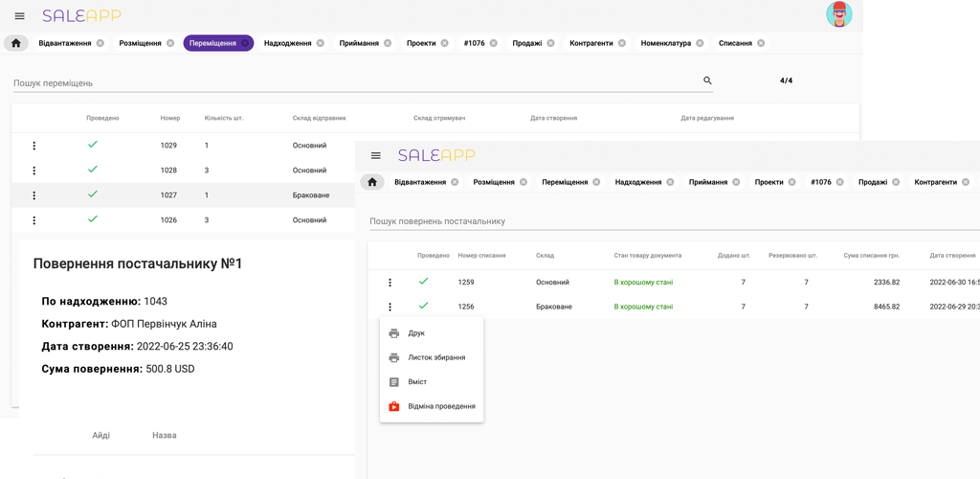Close Надходження tab in back window
Screen dimensions: 980x479
point(320,43)
